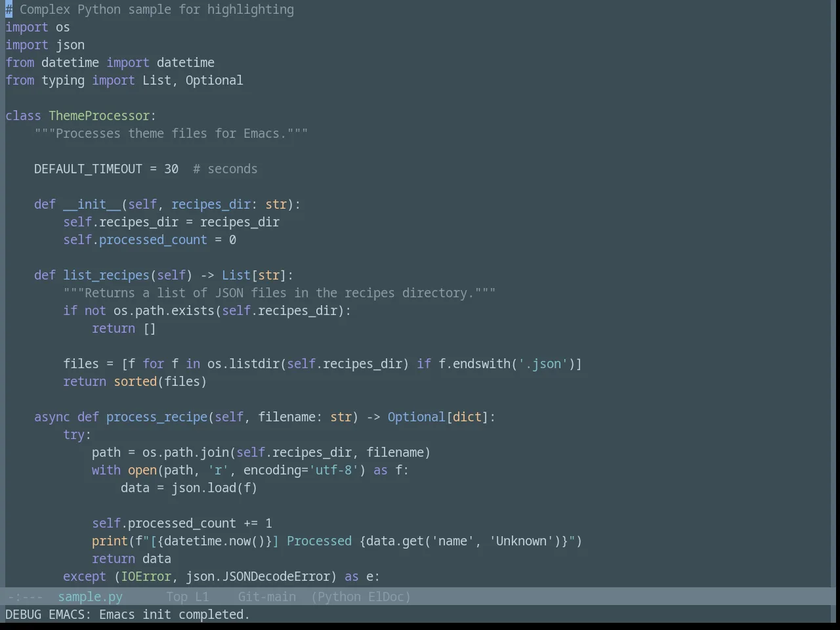The height and width of the screenshot is (630, 840).
Task: Click the -:--- buffer status indicators
Action: [25, 597]
